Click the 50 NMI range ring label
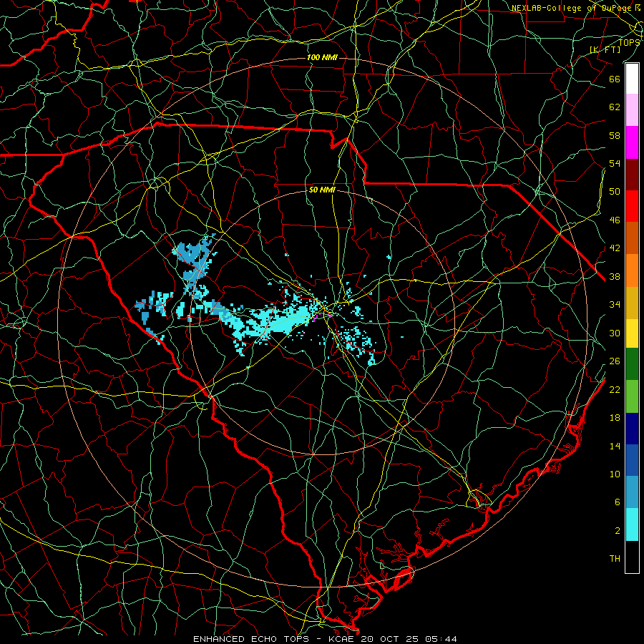The width and height of the screenshot is (644, 644). click(322, 190)
